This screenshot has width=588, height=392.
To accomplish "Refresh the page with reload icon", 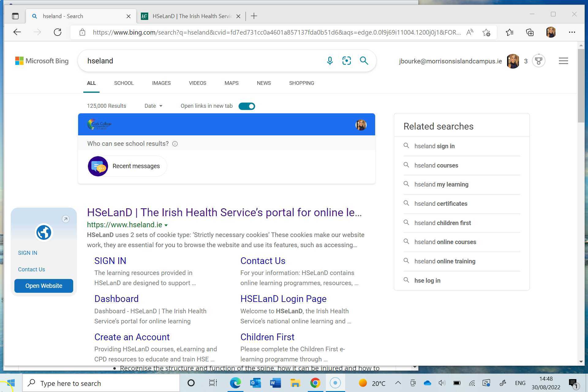I will (x=58, y=32).
